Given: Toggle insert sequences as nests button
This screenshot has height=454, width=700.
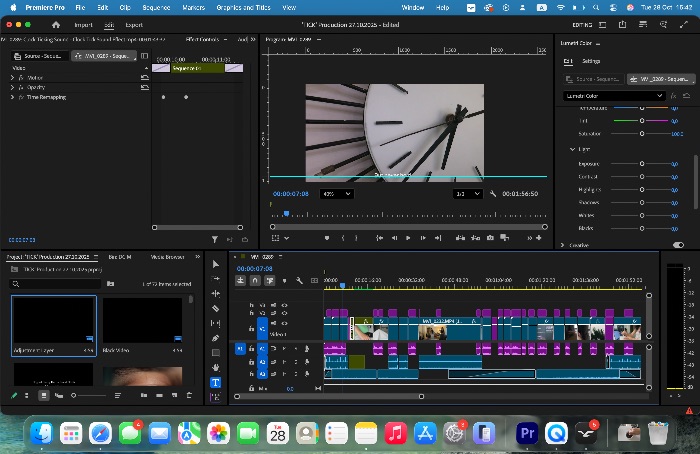Looking at the screenshot, I should click(x=240, y=280).
